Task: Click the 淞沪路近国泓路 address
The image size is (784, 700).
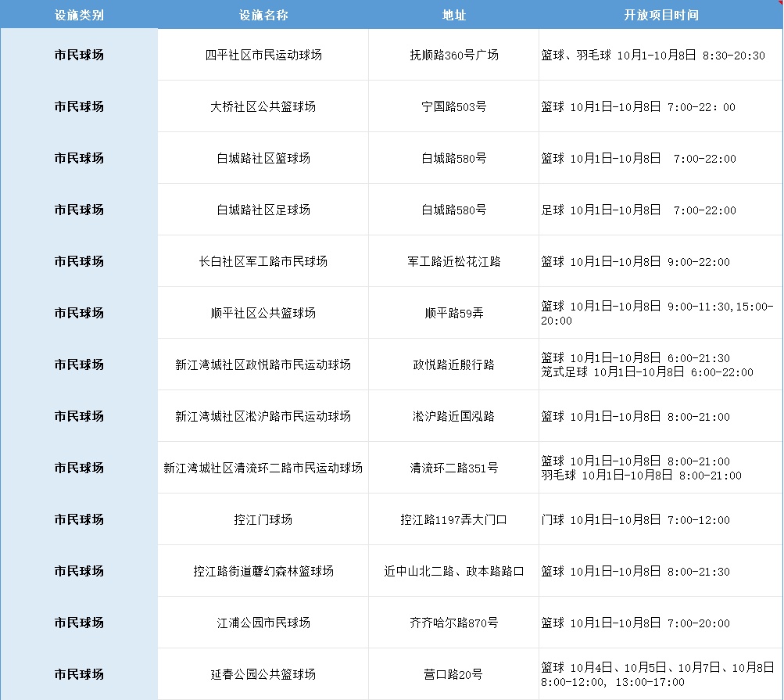Action: tap(453, 416)
